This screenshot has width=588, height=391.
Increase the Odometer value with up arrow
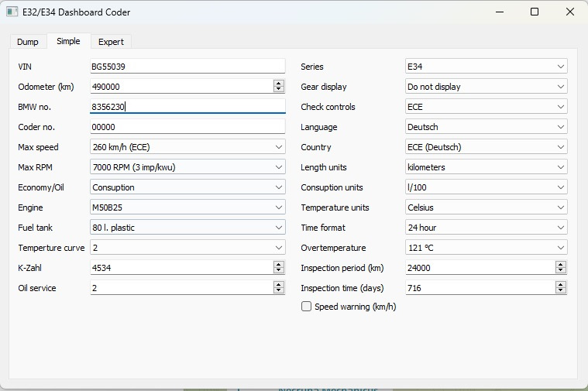point(279,83)
